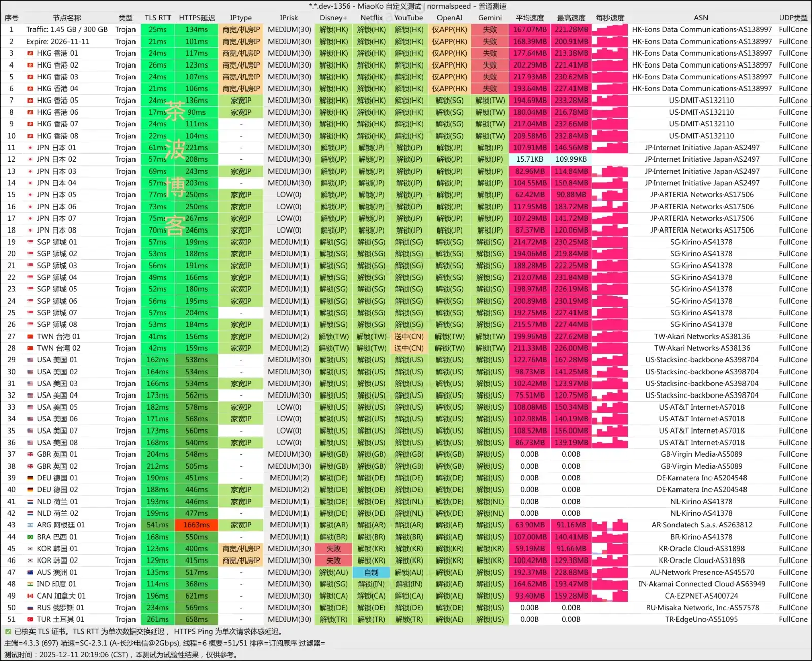Click the 失败 Disney+ cell for KOR 韩国 01
The image size is (812, 661).
[x=333, y=549]
